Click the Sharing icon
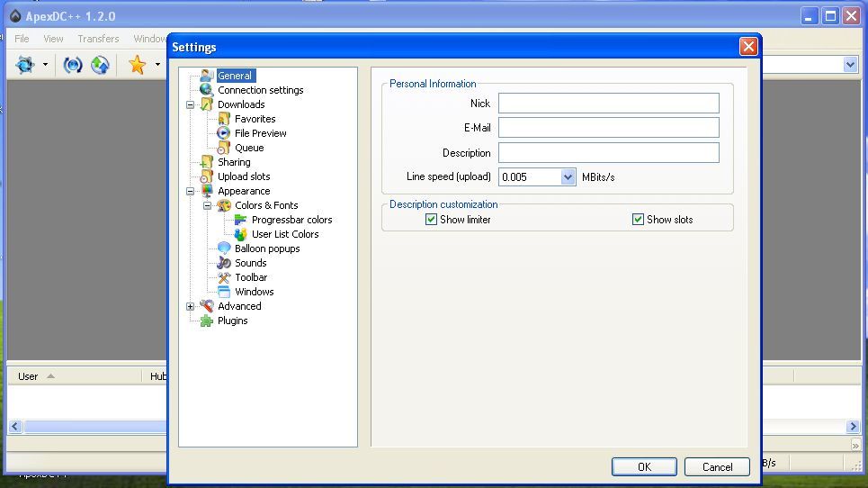The height and width of the screenshot is (488, 868). (207, 162)
